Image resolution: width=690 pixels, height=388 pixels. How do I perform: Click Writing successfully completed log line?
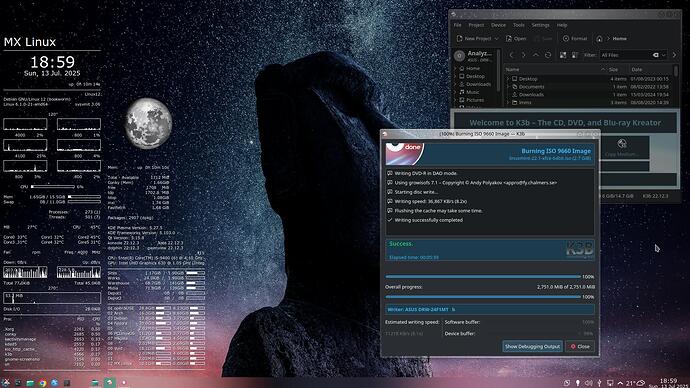point(428,220)
